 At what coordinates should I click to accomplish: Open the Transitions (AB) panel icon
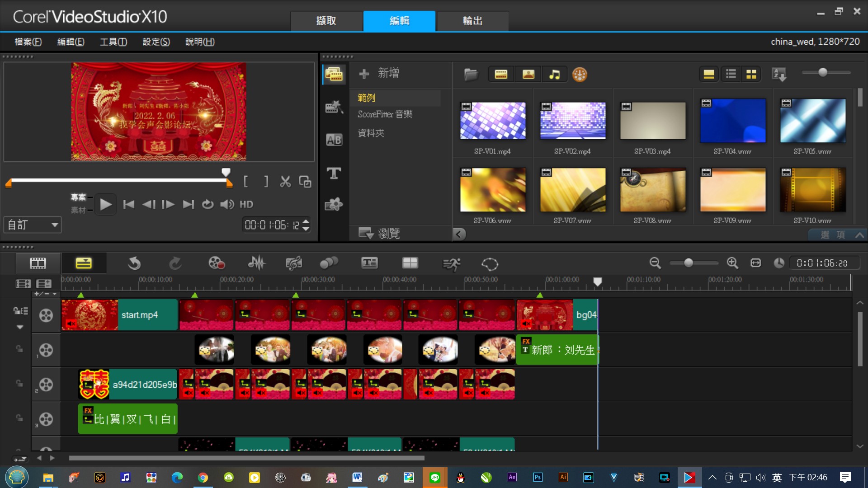tap(334, 140)
